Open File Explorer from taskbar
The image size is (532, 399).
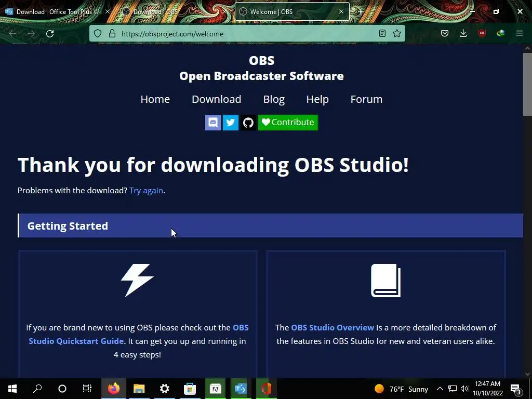(139, 389)
